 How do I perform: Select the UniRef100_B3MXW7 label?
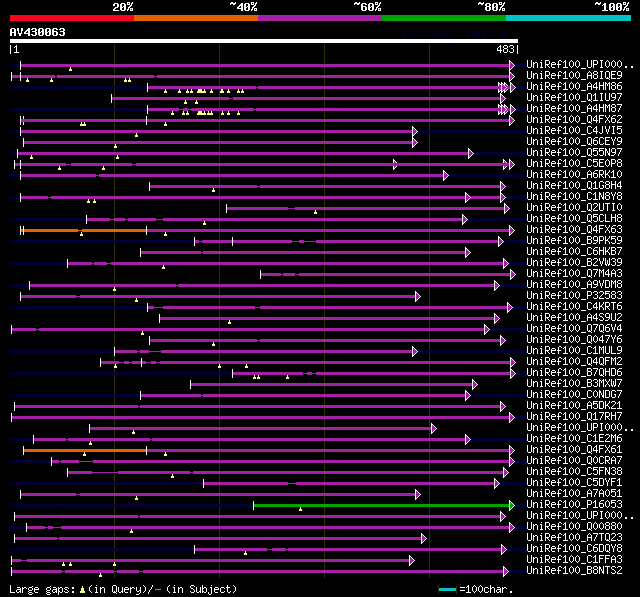point(574,384)
